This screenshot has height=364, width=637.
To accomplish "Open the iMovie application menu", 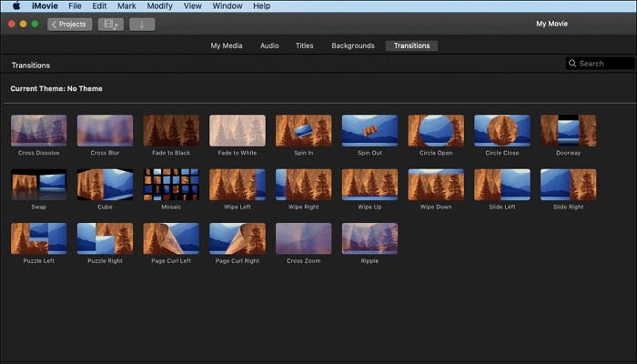I will pyautogui.click(x=45, y=5).
